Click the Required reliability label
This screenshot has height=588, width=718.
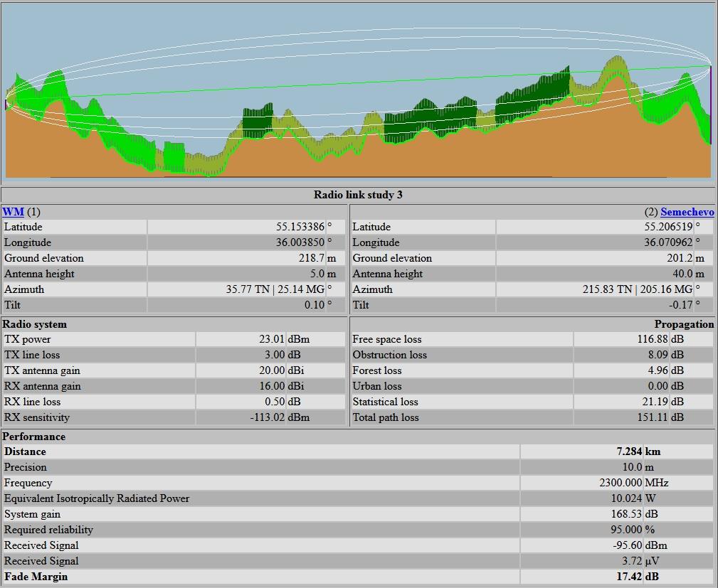click(x=48, y=530)
